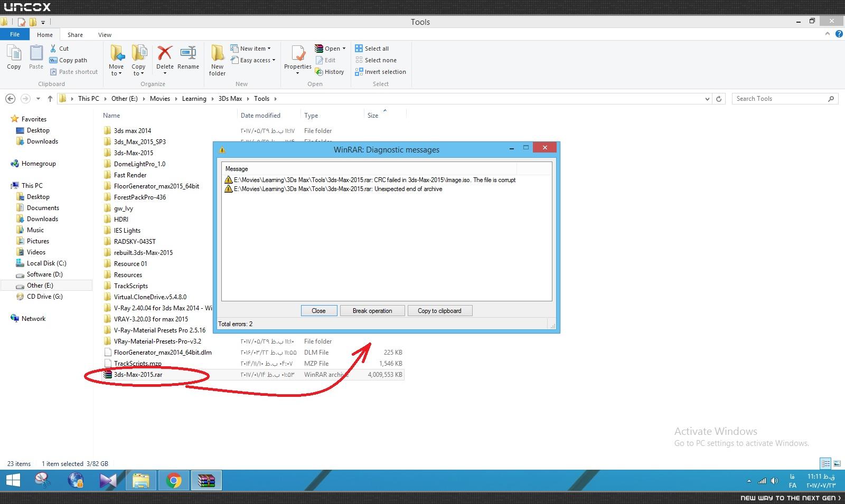Switch to large icons view
845x504 pixels.
tap(837, 464)
